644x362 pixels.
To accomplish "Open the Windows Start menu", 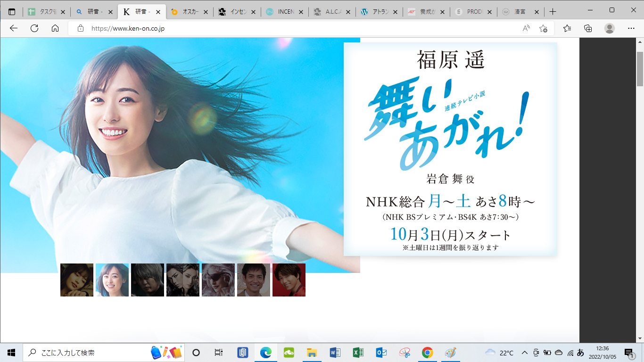I will click(x=11, y=353).
